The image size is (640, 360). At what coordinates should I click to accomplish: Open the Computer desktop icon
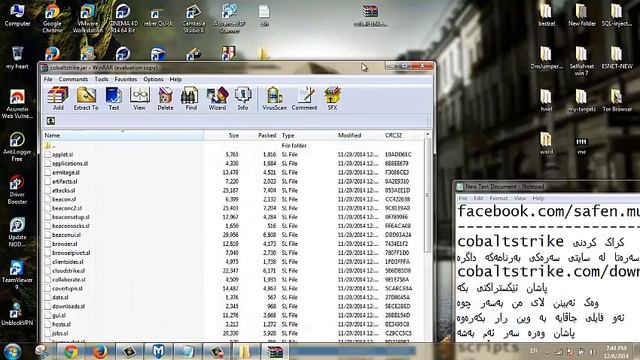coord(17,15)
